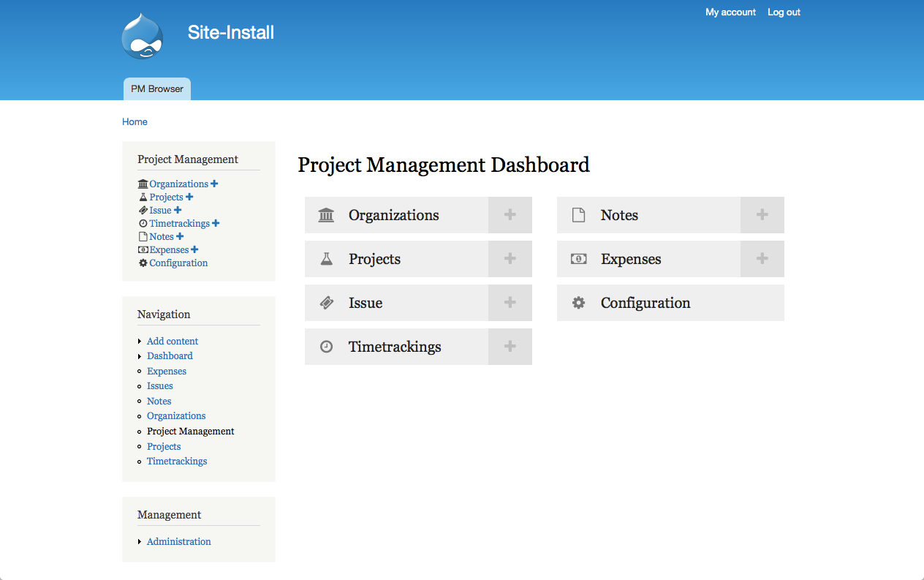The image size is (924, 580).
Task: Add a new Note via dashboard plus
Action: click(762, 215)
